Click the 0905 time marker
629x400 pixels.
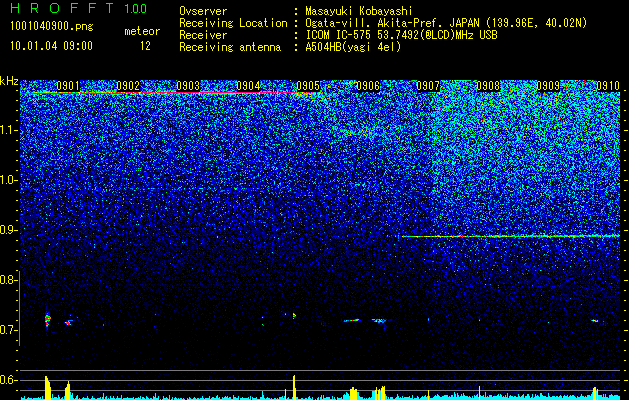click(308, 86)
